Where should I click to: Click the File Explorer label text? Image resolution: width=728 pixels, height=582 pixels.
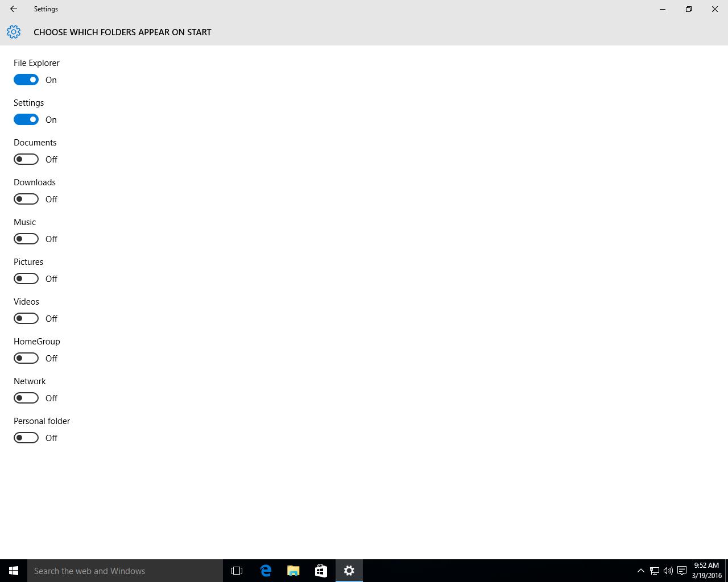36,63
